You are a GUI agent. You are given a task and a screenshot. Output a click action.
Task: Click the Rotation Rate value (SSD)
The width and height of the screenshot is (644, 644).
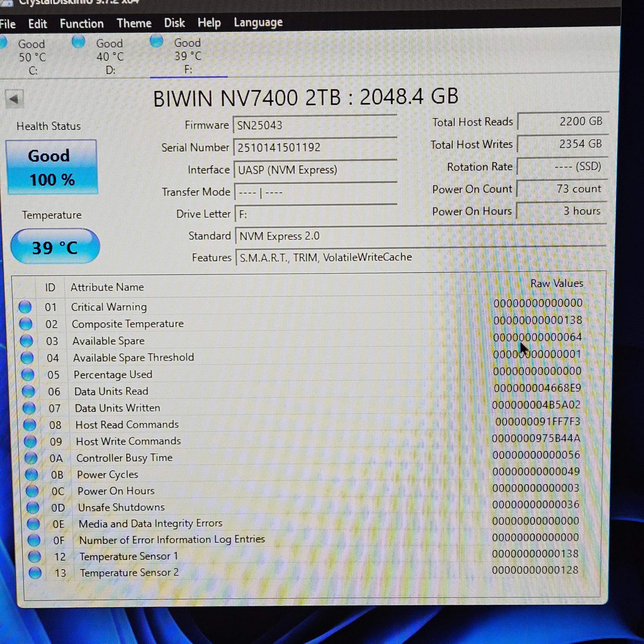[562, 166]
